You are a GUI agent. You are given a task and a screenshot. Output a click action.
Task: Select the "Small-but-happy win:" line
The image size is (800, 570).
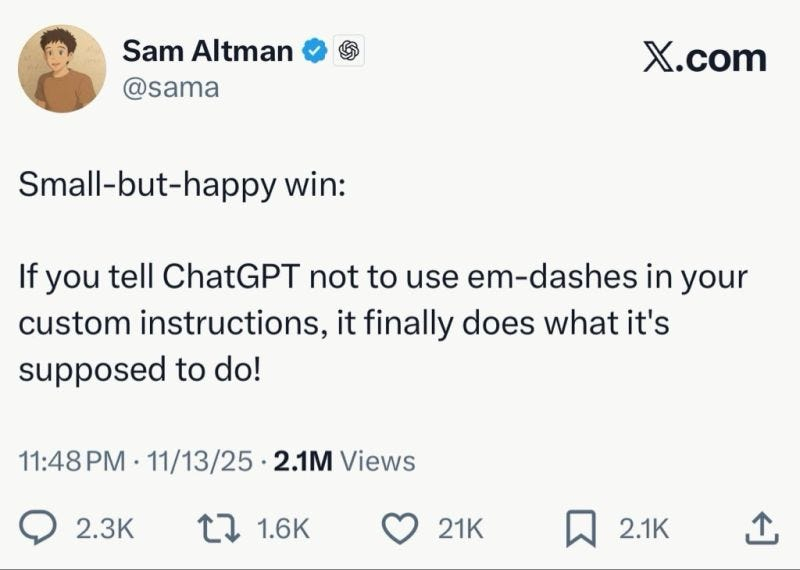pos(181,187)
